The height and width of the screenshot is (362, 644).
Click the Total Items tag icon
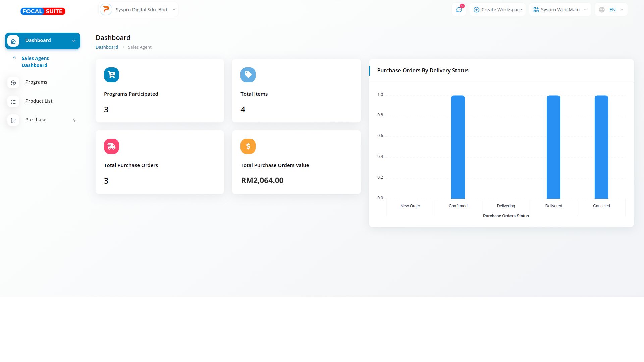[x=248, y=75]
